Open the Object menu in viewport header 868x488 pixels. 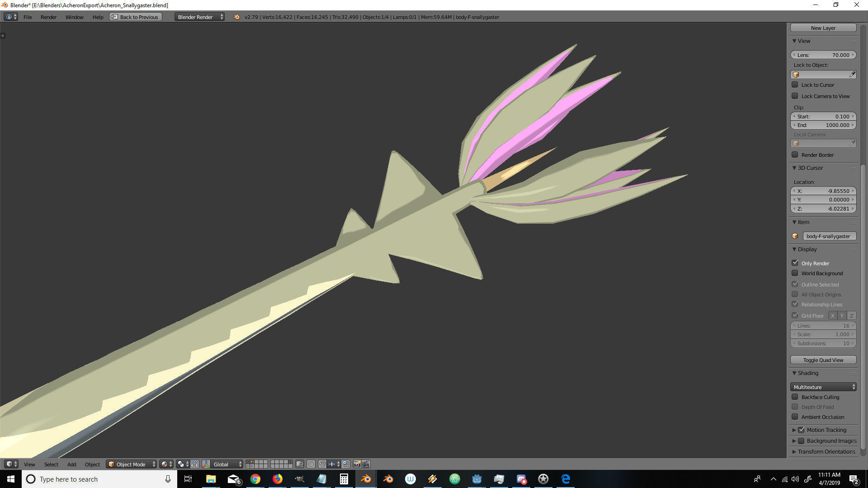(92, 464)
